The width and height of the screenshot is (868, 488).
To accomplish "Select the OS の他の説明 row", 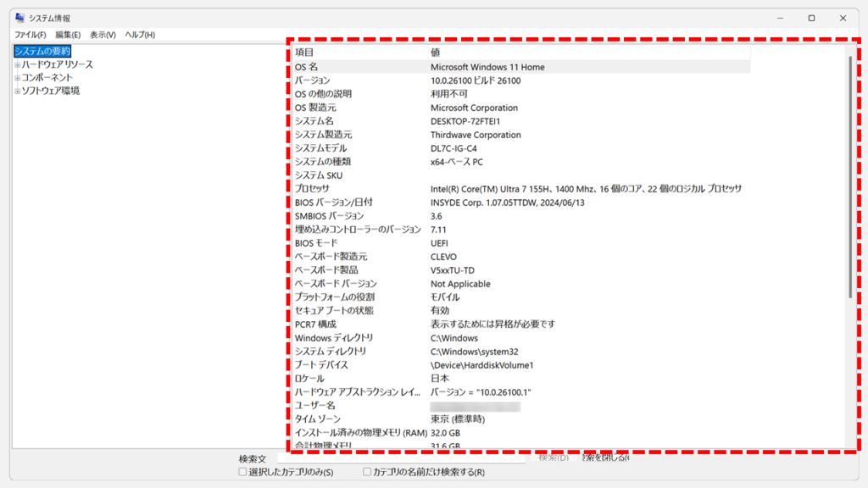I will tap(521, 94).
